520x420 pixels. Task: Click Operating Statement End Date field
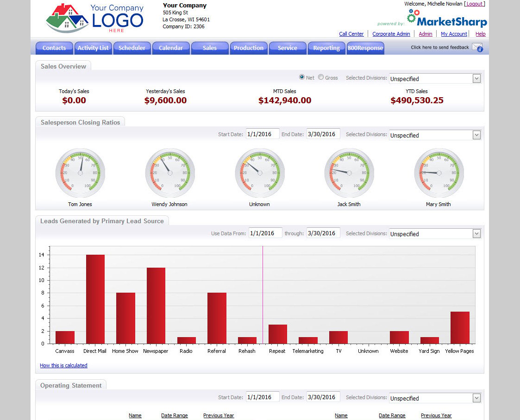(323, 397)
